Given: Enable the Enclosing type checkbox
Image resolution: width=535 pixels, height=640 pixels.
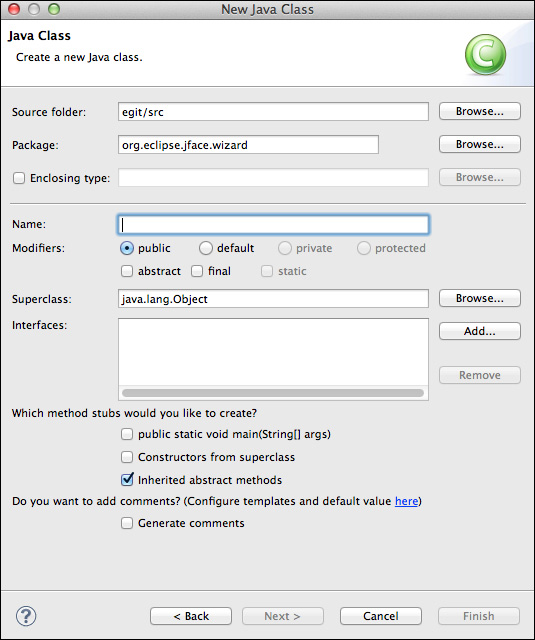Looking at the screenshot, I should pos(19,178).
